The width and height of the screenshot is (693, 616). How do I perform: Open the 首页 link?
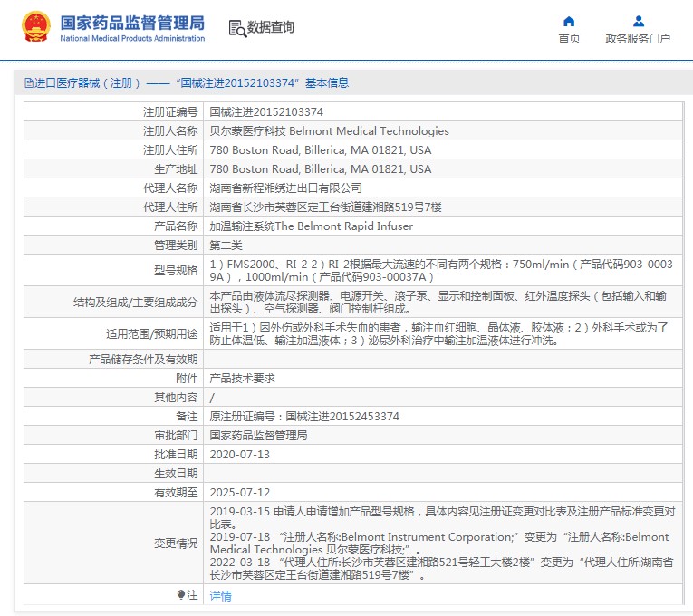tap(569, 39)
